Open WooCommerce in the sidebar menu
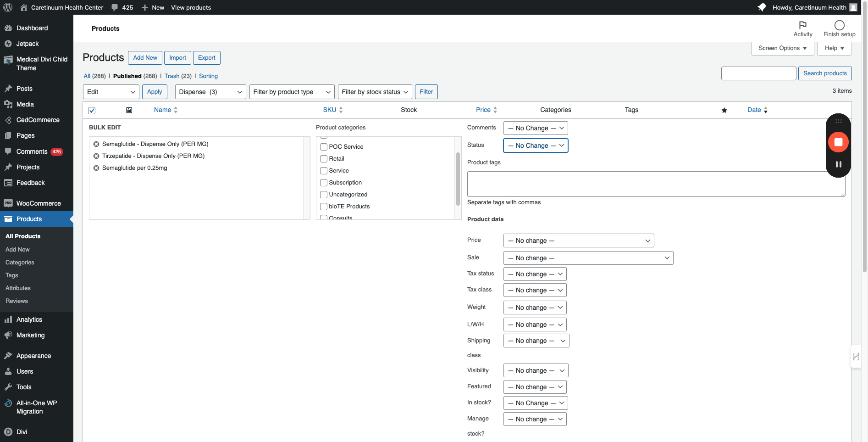Screen dimensions: 868x442 click(x=39, y=203)
